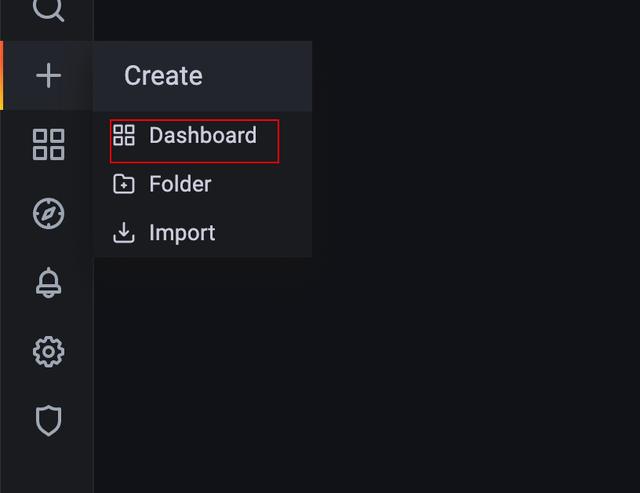Click the folder-plus icon beside Folder
This screenshot has height=493, width=640.
[124, 184]
